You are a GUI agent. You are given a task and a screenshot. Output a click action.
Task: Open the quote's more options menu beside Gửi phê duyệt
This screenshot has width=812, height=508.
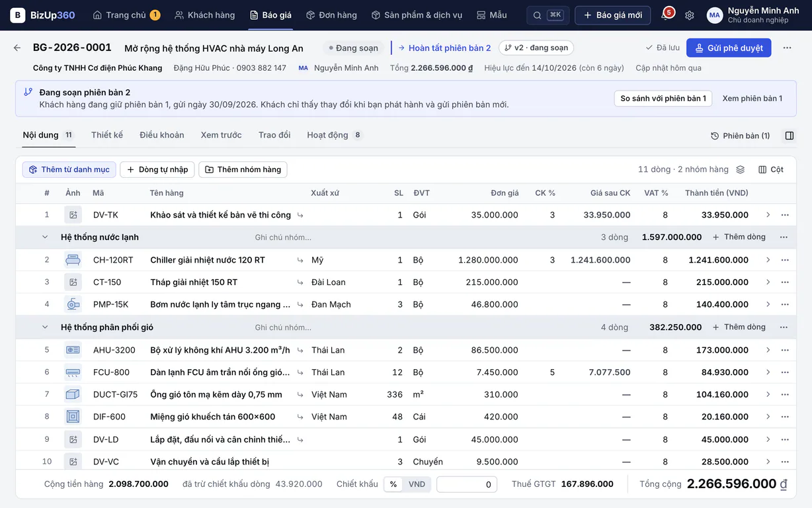click(x=787, y=48)
